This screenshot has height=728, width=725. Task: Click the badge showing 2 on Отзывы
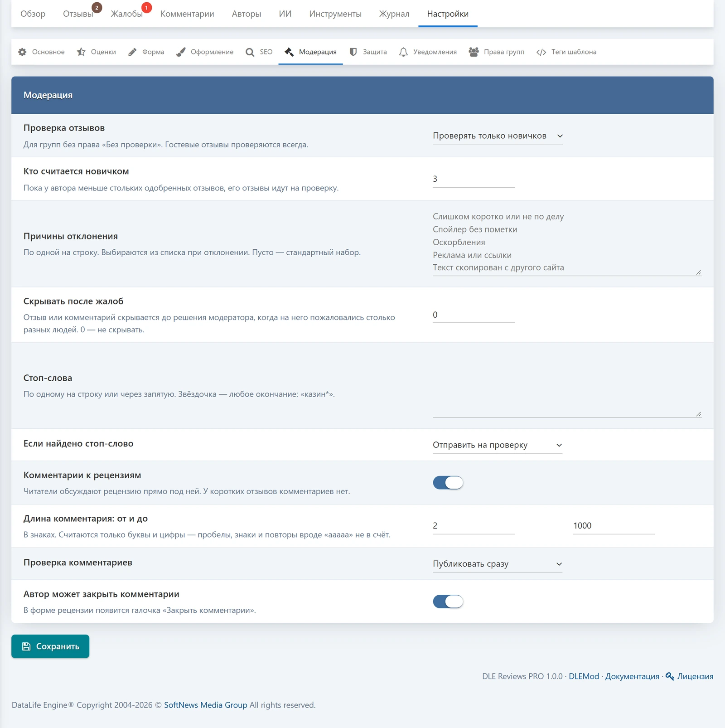click(97, 8)
